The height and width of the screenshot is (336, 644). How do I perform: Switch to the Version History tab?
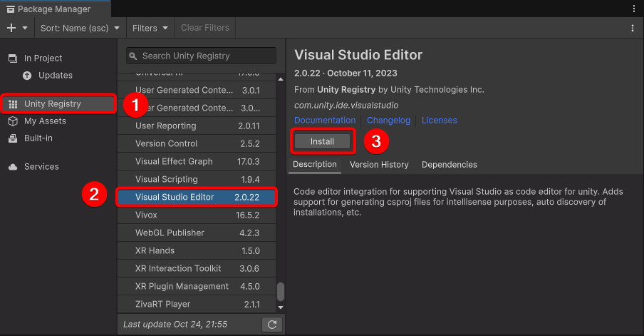[x=379, y=164]
